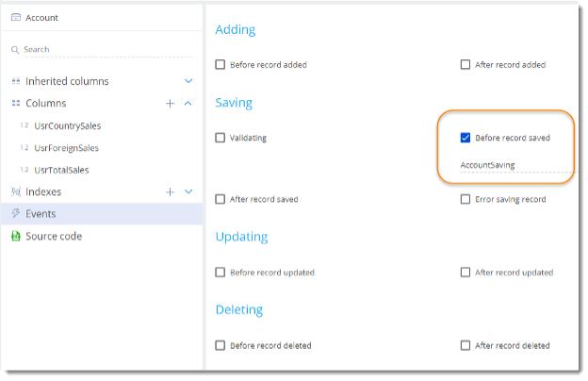Click the plus icon to add a column
The image size is (588, 381).
coord(171,104)
